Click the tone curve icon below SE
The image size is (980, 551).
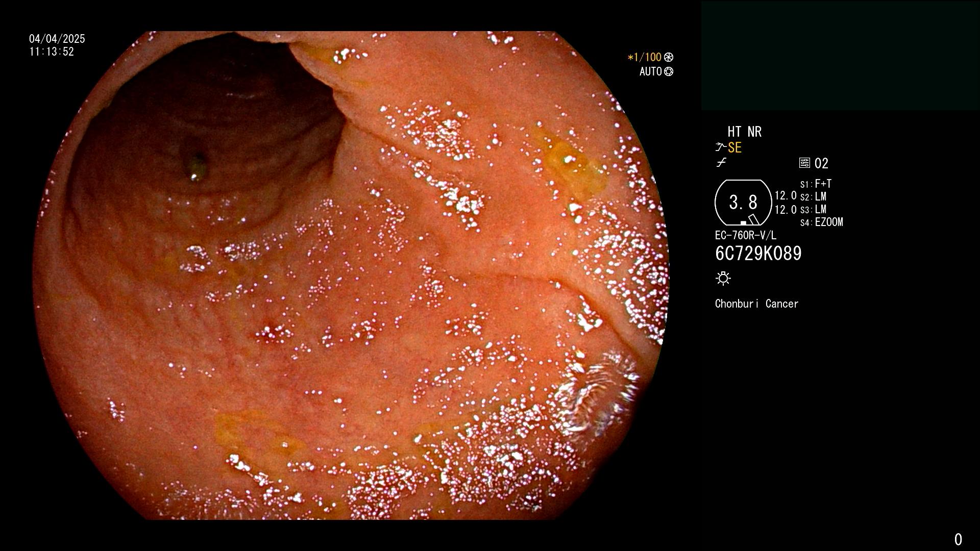(721, 163)
